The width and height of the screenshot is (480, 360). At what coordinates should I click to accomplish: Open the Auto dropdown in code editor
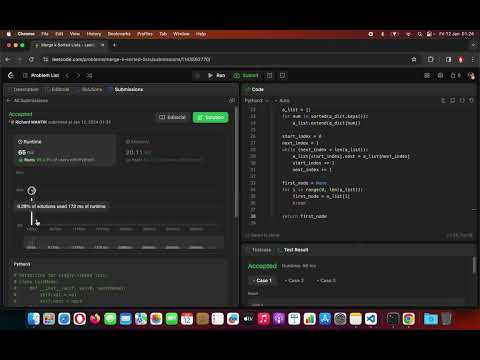[282, 101]
